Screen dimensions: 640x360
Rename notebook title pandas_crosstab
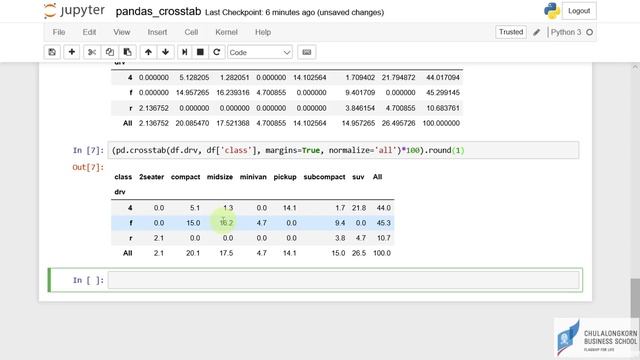(158, 11)
